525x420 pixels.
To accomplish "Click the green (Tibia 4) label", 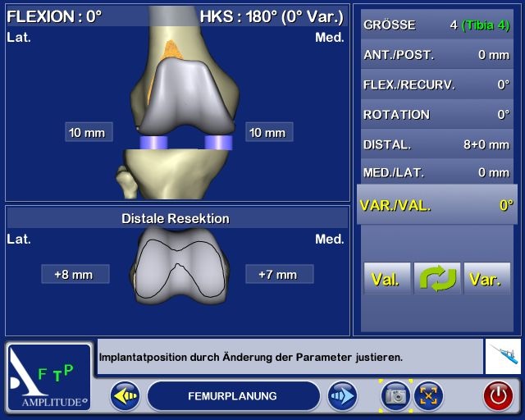I will pos(486,25).
